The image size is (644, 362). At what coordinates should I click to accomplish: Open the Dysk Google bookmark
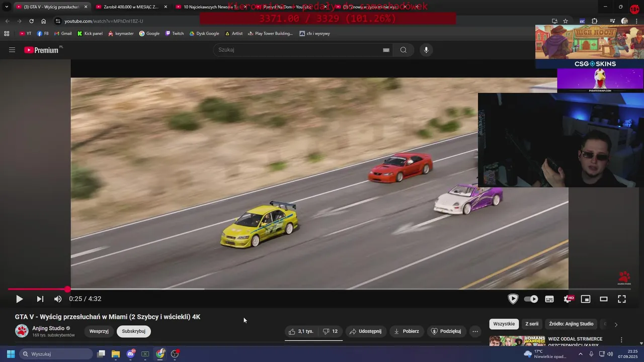(x=204, y=34)
